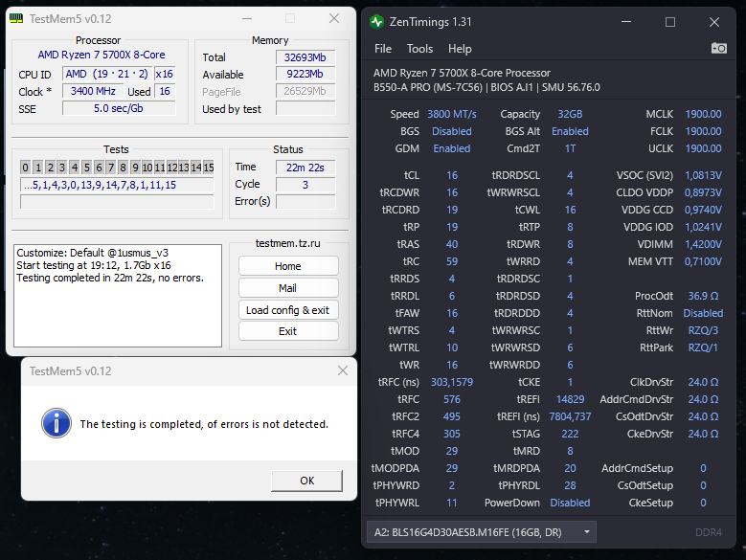Close the TestMem5 main window
Screen dimensions: 746x560
pos(334,18)
